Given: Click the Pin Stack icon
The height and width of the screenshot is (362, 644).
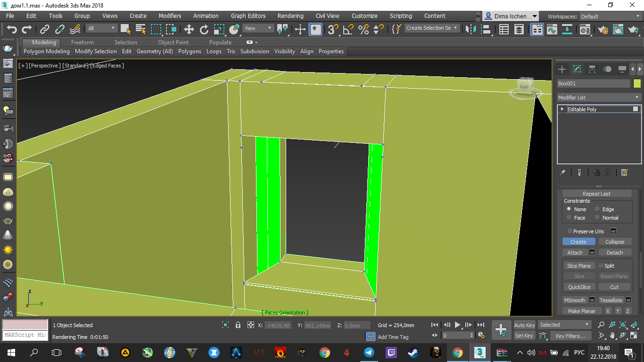Looking at the screenshot, I should click(562, 173).
